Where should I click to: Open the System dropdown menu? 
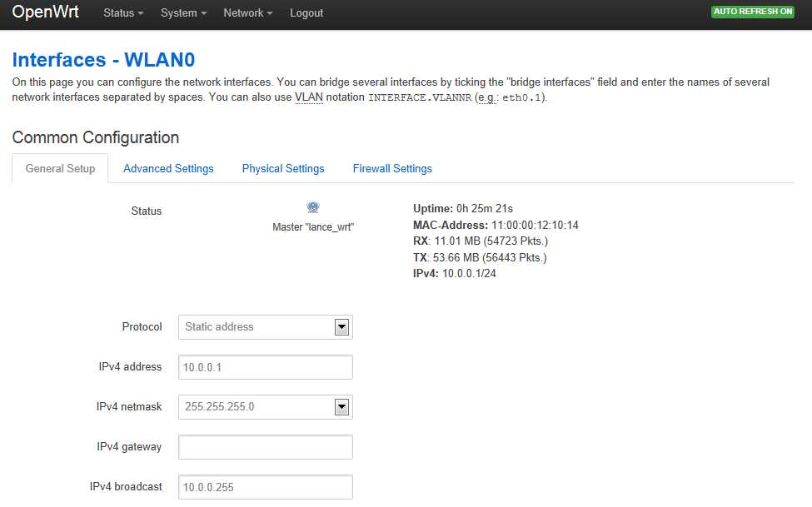[x=183, y=13]
